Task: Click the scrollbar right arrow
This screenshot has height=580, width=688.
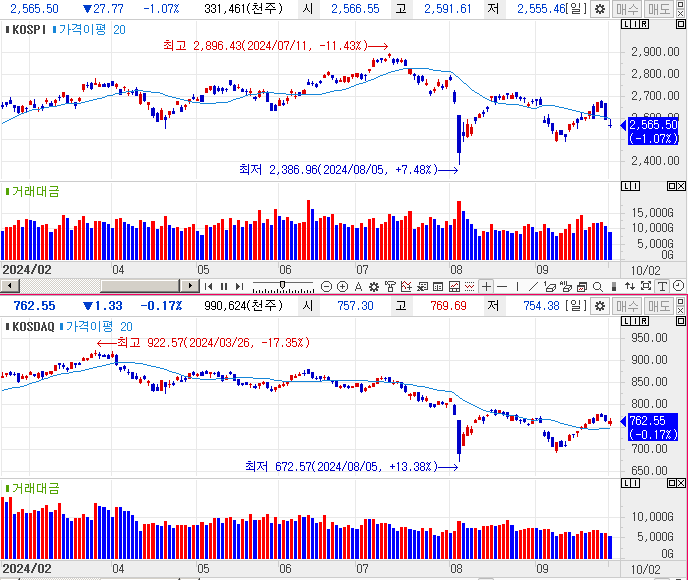Action: pos(190,286)
